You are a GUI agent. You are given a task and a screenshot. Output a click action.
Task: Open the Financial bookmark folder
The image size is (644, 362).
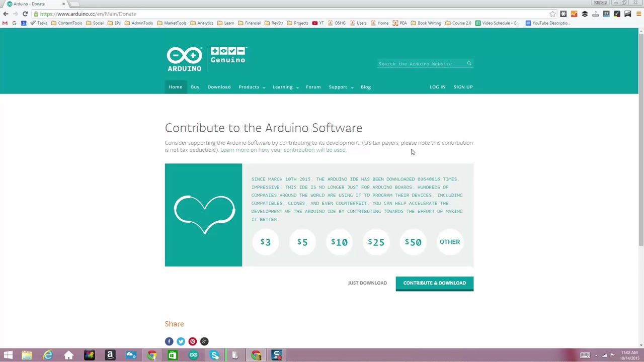249,23
